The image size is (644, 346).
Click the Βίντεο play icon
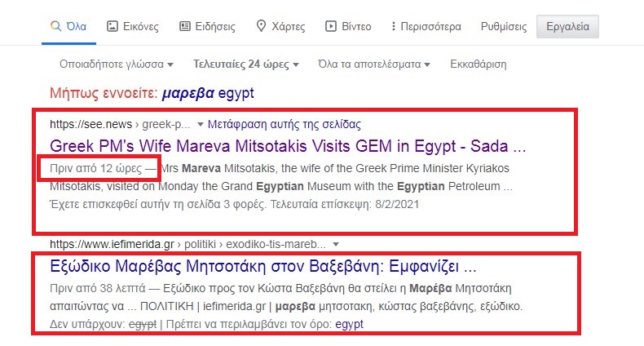coord(331,26)
